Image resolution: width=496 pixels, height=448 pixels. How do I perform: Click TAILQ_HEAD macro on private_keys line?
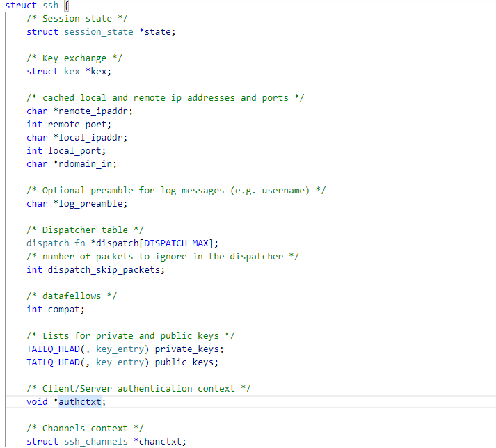(x=53, y=349)
